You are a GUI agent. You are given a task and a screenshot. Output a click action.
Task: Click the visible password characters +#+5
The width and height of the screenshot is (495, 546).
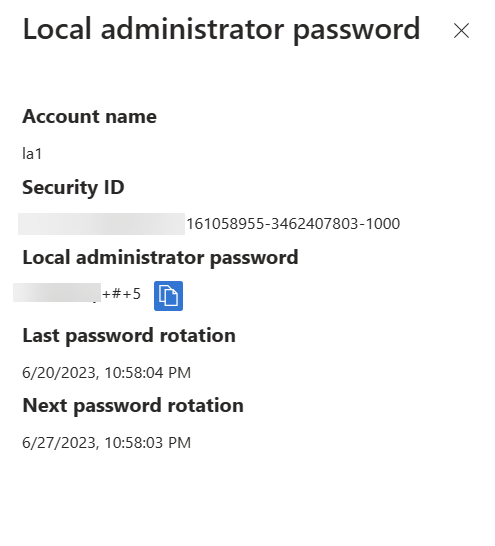point(121,294)
